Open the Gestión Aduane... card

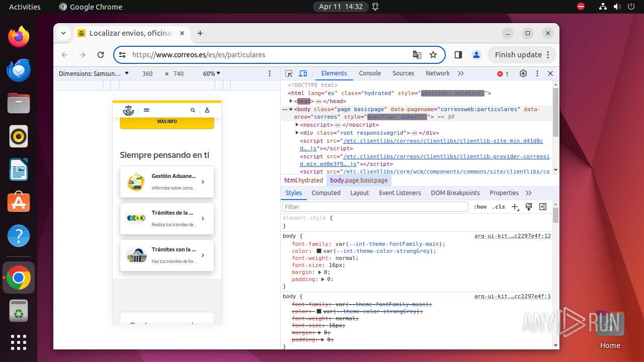[x=167, y=182]
